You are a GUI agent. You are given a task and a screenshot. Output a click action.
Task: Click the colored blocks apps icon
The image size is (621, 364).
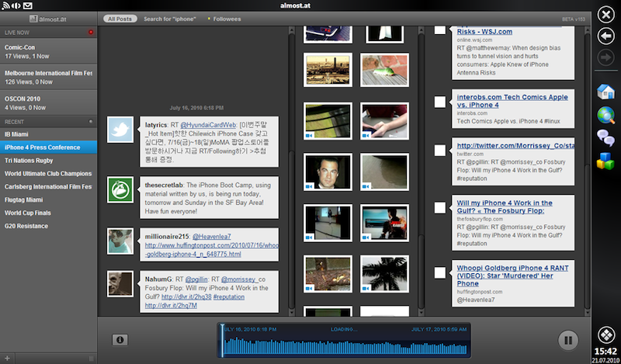click(605, 161)
